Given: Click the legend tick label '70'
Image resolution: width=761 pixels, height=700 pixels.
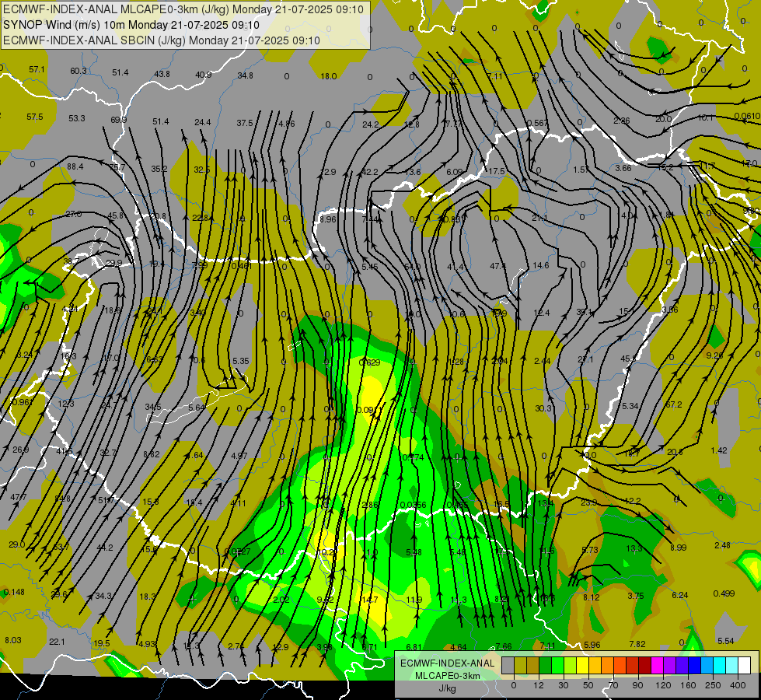Looking at the screenshot, I should (x=613, y=685).
